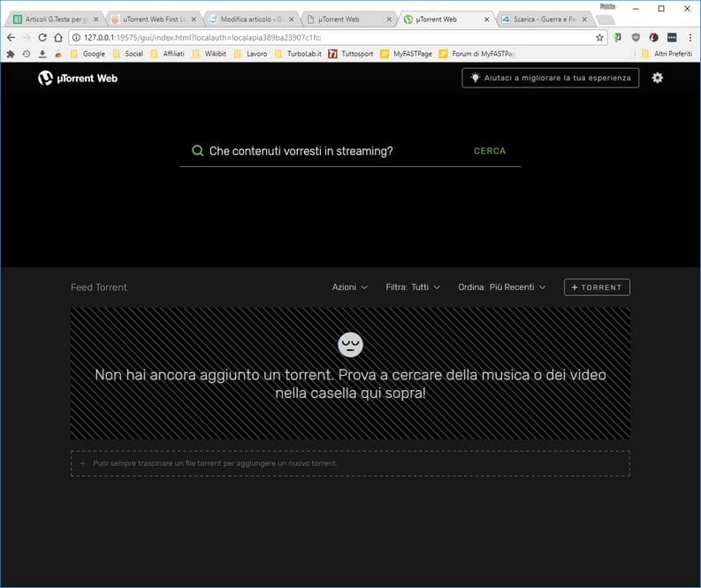Screen dimensions: 701x588
Task: Click the green search magnifier icon
Action: (x=197, y=150)
